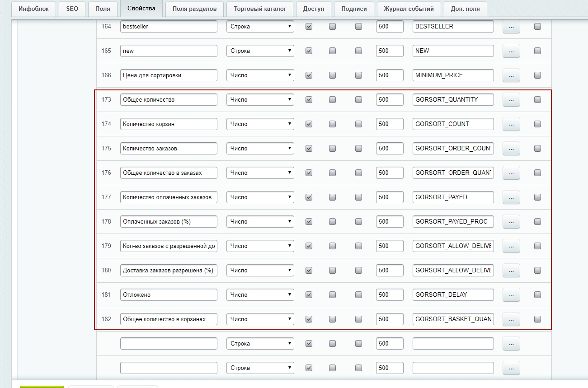Screen dimensions: 588x388
Task: Click the GORSORT_BASKET_QUAN code input field
Action: point(453,319)
